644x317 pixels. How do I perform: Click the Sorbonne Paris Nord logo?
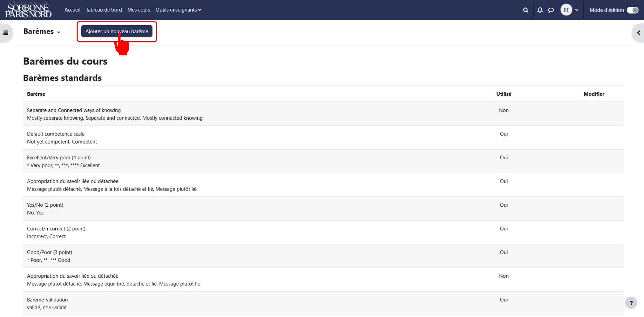click(28, 10)
